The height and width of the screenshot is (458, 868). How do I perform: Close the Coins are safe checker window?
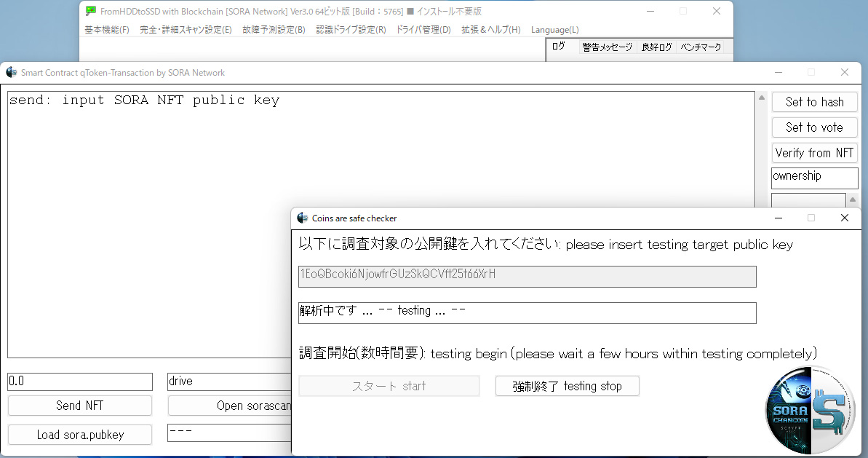click(844, 218)
